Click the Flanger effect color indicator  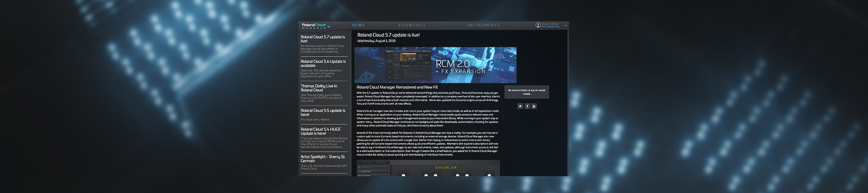359,168
